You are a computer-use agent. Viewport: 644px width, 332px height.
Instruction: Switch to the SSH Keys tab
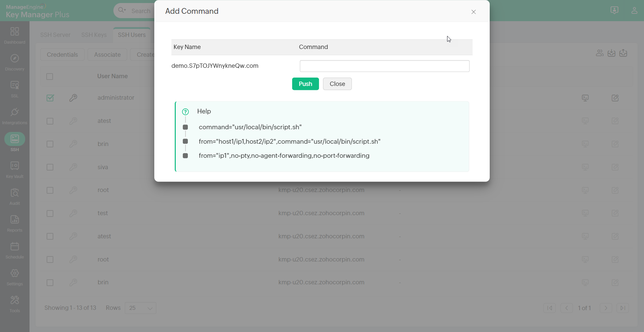tap(94, 35)
